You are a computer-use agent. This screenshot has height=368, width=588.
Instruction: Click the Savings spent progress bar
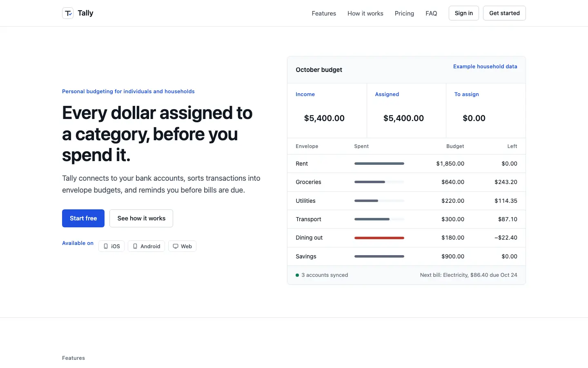click(379, 256)
